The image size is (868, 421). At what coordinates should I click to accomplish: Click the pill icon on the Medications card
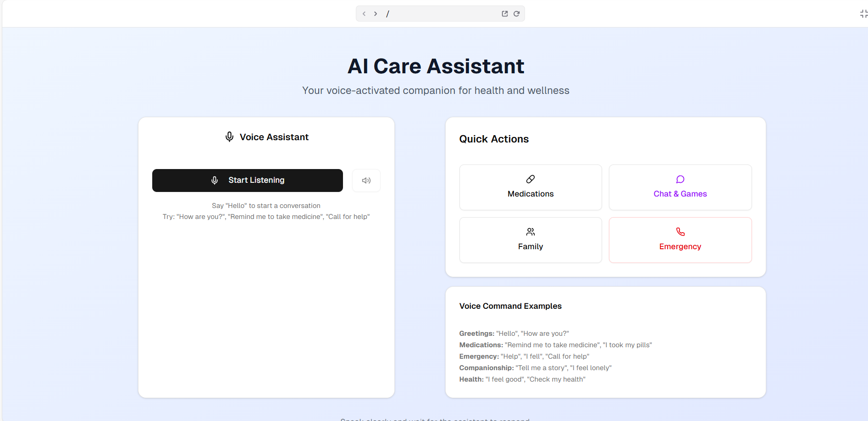coord(530,179)
